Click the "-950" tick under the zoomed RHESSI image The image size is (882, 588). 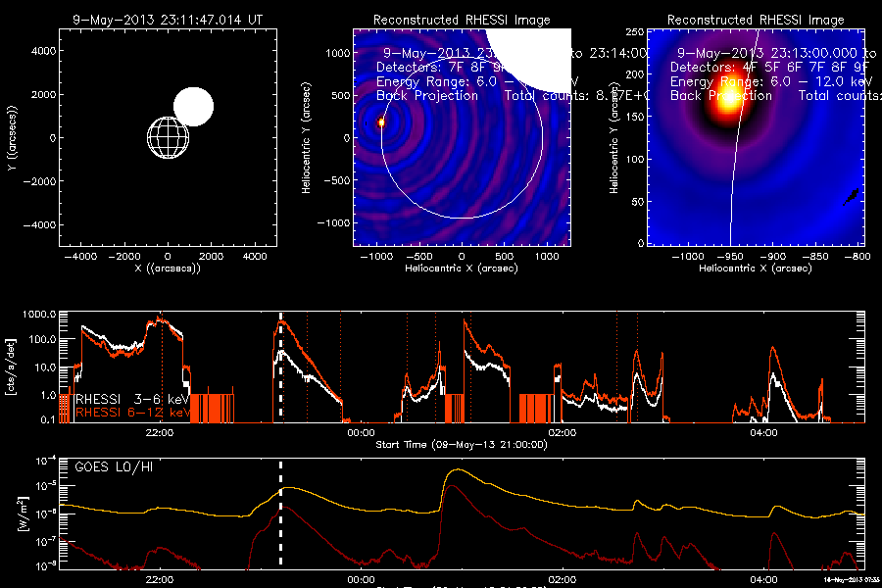[x=730, y=257]
